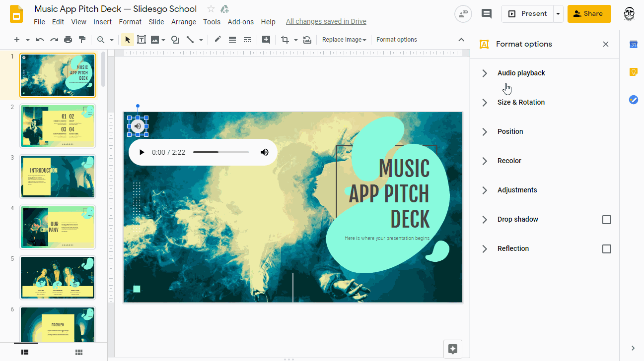Select the text box insertion tool
The width and height of the screenshot is (644, 361).
coord(142,39)
